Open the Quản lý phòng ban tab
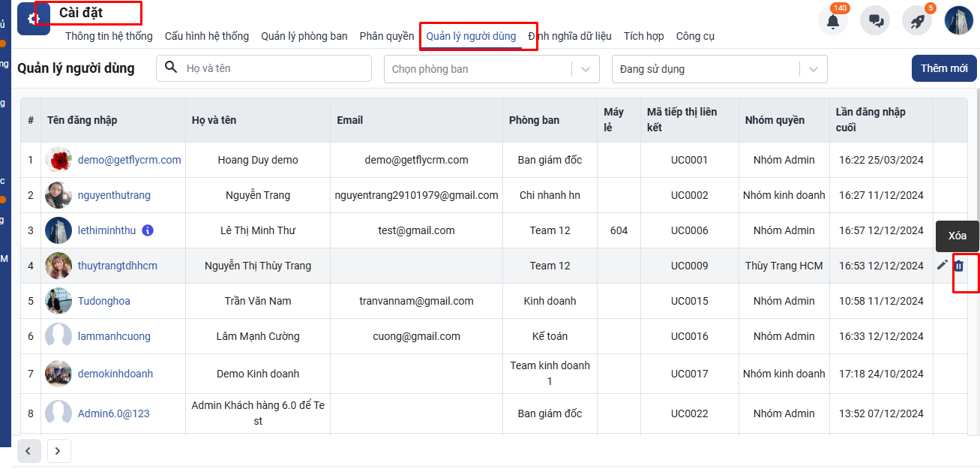980x472 pixels. click(x=304, y=36)
